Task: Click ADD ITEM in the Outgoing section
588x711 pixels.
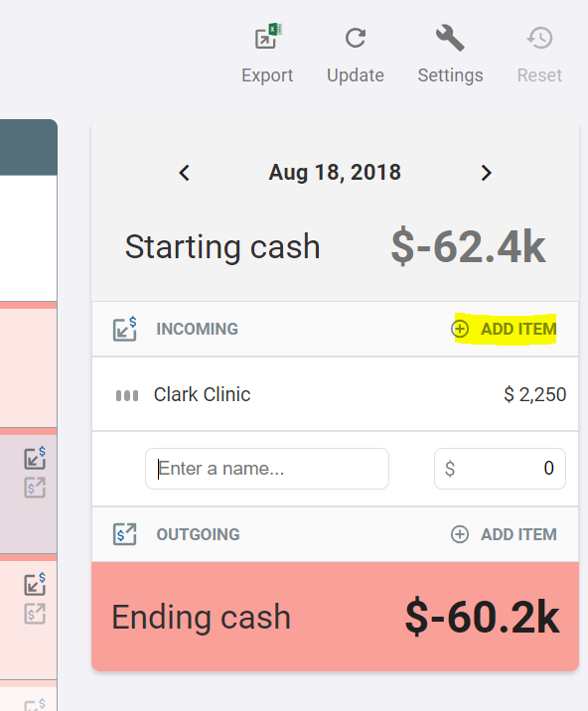Action: (504, 534)
